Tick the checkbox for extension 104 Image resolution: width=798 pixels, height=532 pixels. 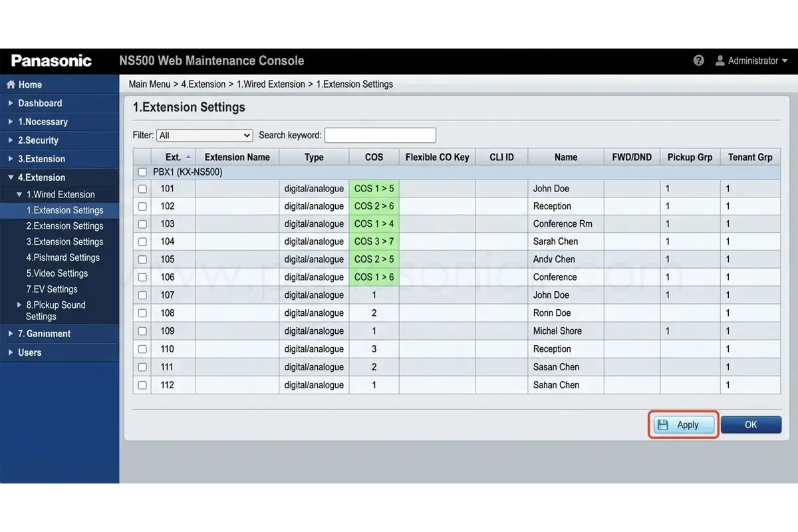142,242
